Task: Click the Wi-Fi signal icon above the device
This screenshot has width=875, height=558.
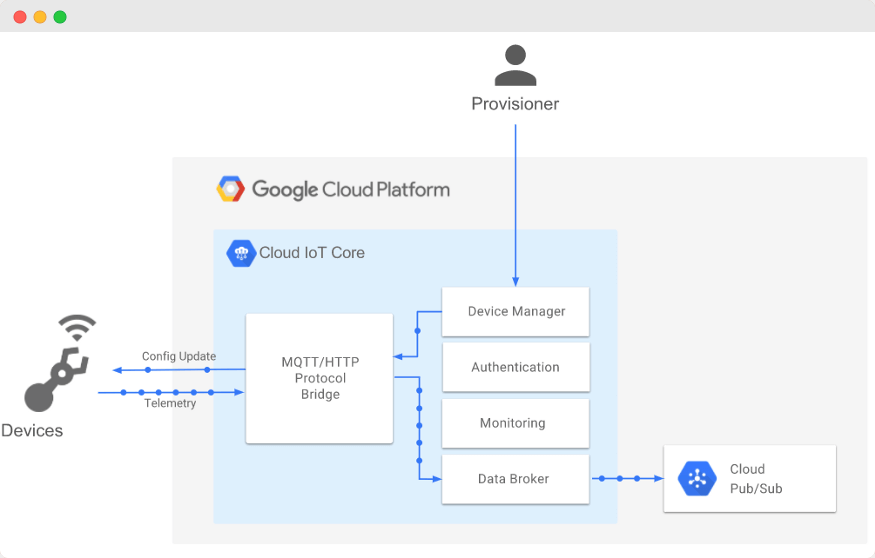Action: 77,328
